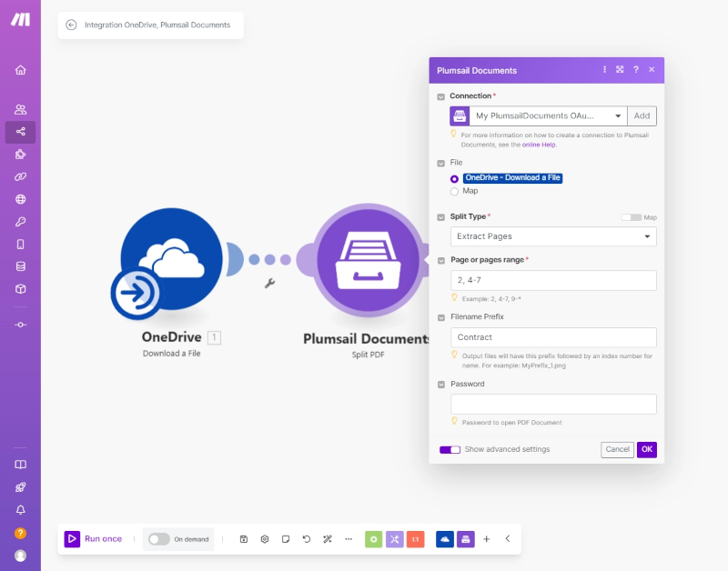The width and height of the screenshot is (728, 571).
Task: Click the OneDrive module circle
Action: pyautogui.click(x=171, y=259)
